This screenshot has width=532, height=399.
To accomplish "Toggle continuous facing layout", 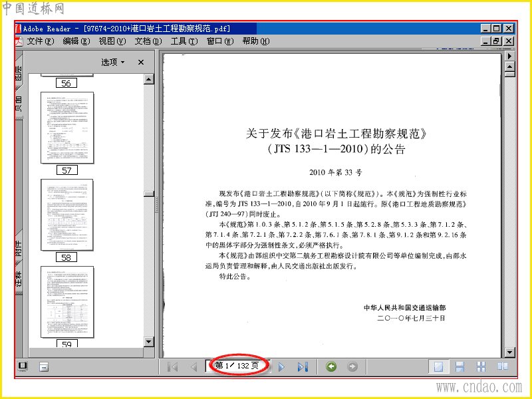I will coord(481,367).
